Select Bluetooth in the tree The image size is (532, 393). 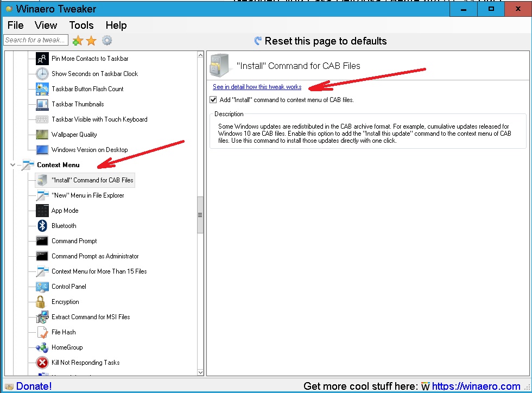pos(64,226)
